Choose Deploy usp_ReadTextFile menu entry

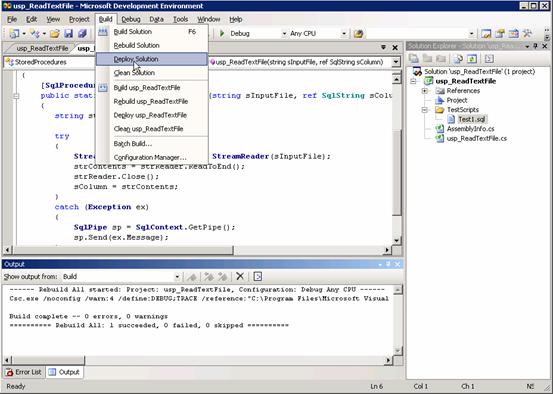click(x=152, y=115)
